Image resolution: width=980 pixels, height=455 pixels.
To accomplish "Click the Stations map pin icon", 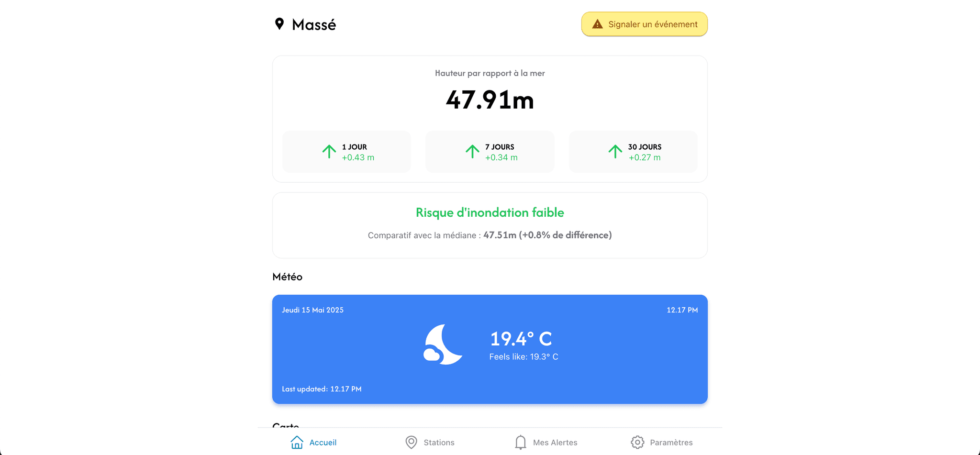I will click(411, 442).
